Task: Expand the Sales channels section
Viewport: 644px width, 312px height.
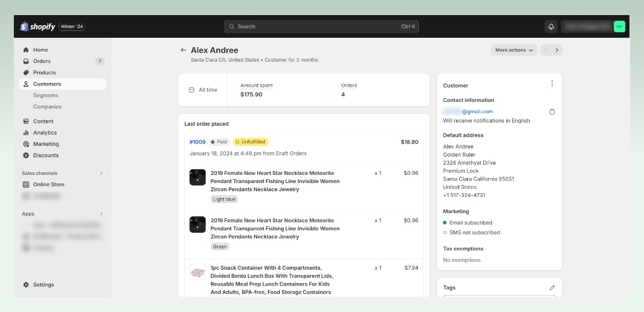Action: tap(101, 173)
